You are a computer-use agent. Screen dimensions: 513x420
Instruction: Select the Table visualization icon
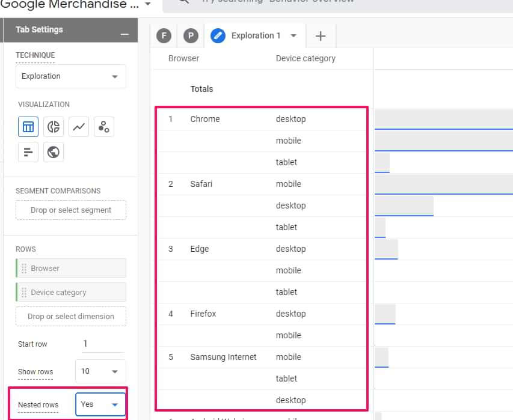tap(28, 127)
